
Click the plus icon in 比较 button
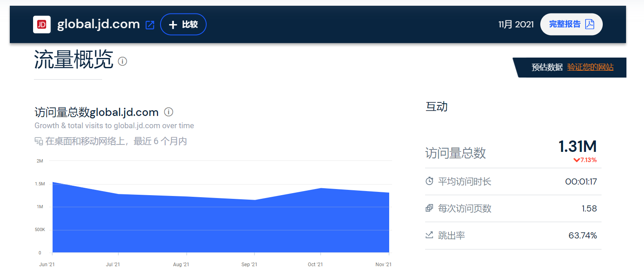[173, 25]
